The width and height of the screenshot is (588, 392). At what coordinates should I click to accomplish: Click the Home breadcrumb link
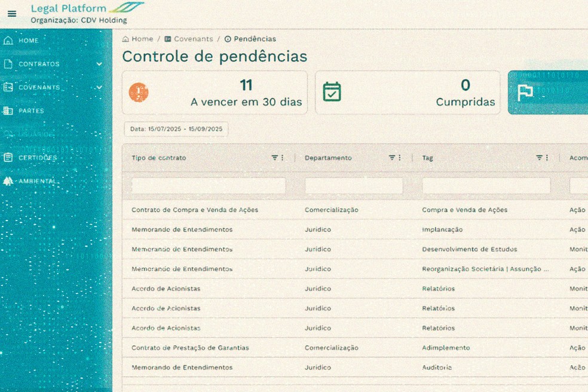[138, 38]
